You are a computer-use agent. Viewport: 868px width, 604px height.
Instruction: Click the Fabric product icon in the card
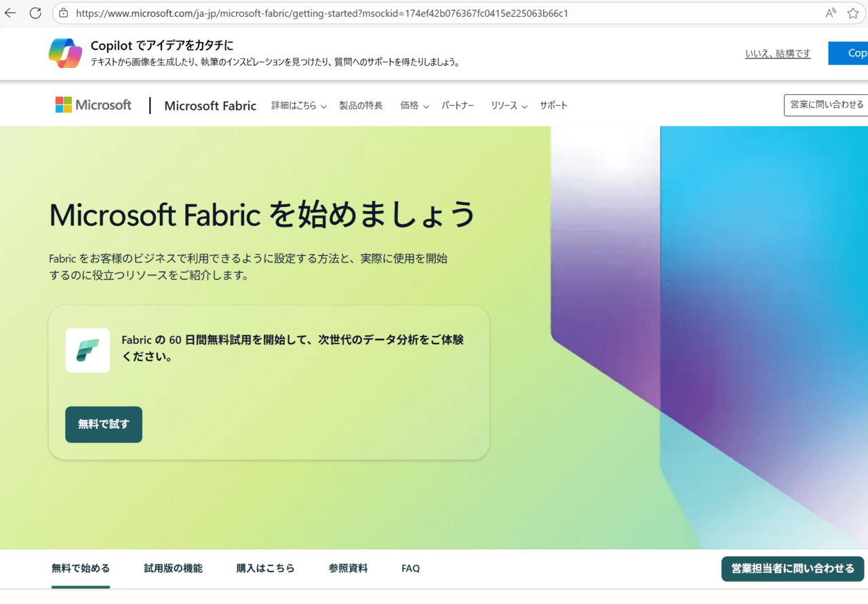pyautogui.click(x=87, y=350)
